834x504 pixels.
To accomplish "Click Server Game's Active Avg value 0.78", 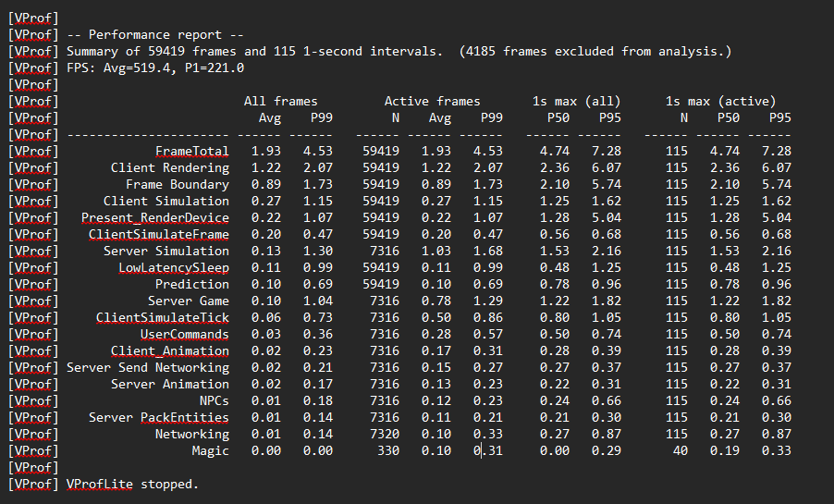I will [x=436, y=301].
